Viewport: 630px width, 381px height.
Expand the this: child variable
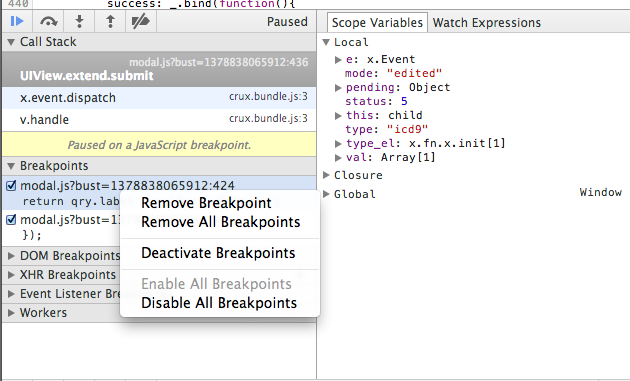pyautogui.click(x=338, y=116)
